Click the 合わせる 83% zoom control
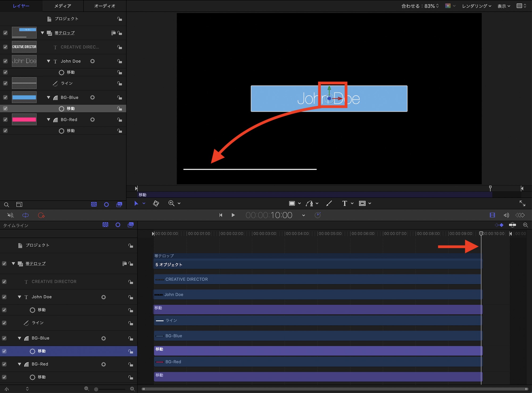The image size is (532, 393). click(420, 6)
